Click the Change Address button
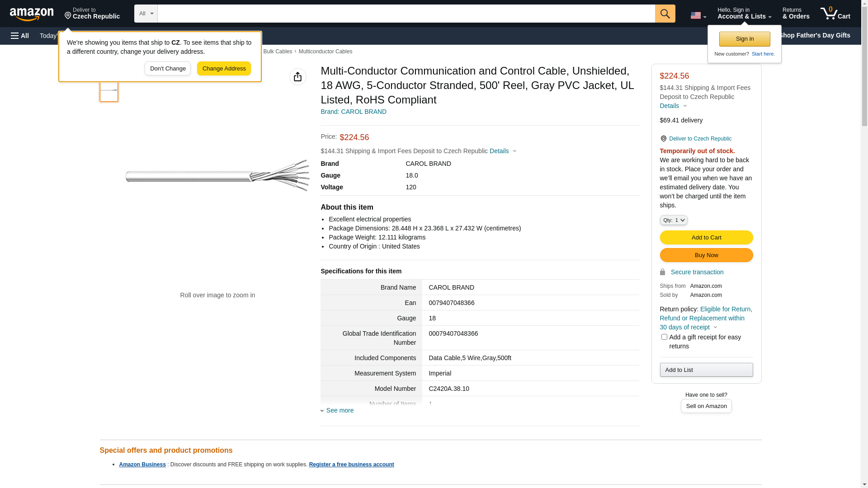868x488 pixels. click(x=224, y=69)
